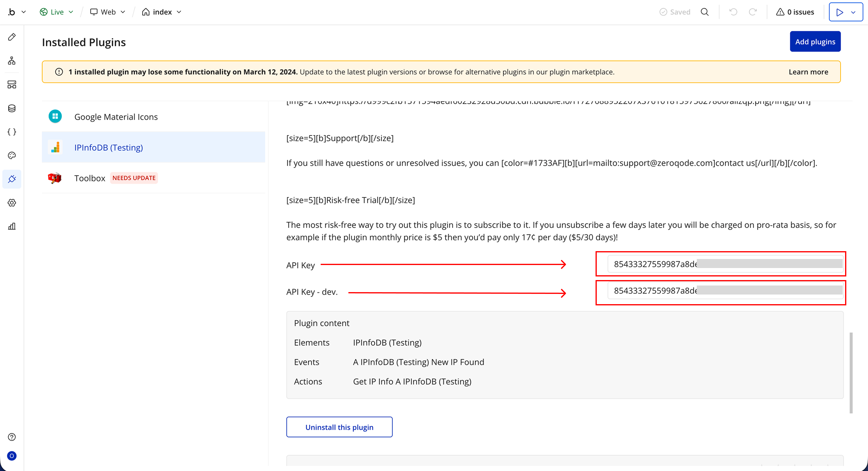Click the help question mark icon
This screenshot has height=471, width=868.
coord(12,437)
